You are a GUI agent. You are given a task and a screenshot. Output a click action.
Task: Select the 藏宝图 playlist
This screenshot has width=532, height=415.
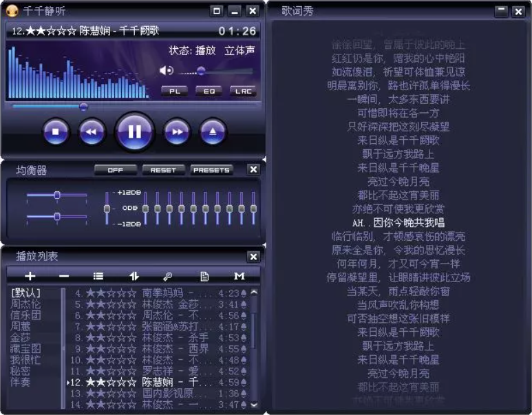tap(25, 348)
